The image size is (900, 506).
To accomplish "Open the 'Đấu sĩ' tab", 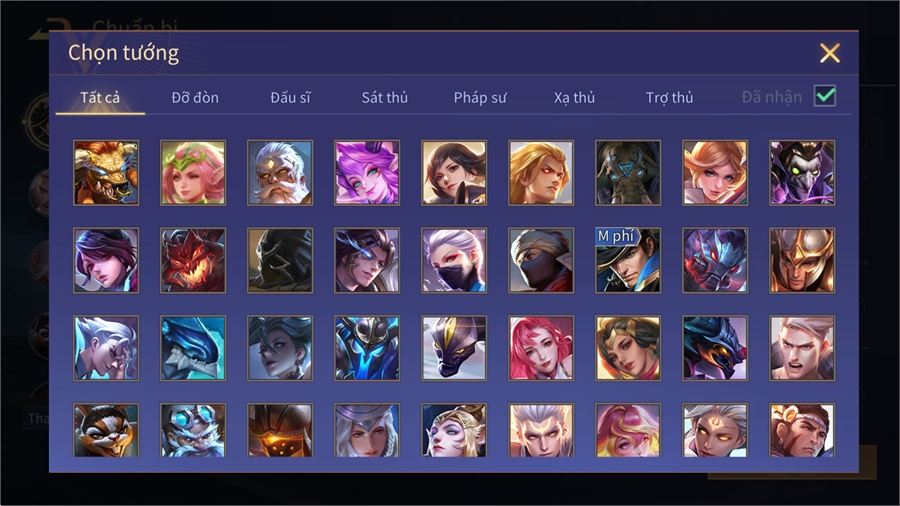I will pyautogui.click(x=290, y=98).
